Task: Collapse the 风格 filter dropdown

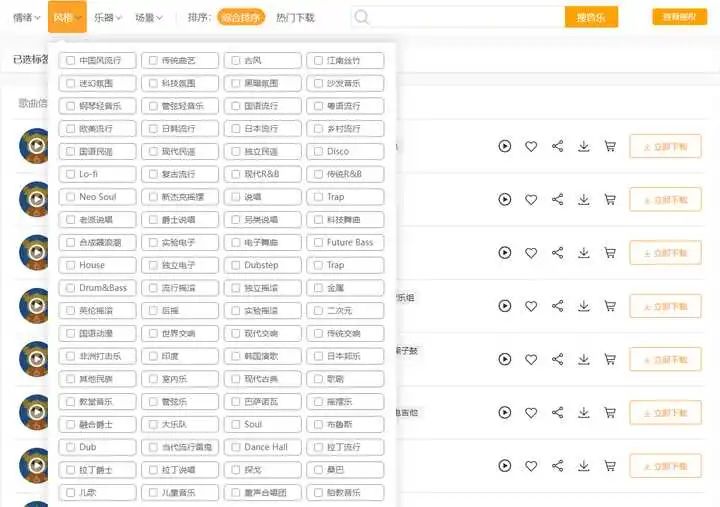Action: coord(67,17)
